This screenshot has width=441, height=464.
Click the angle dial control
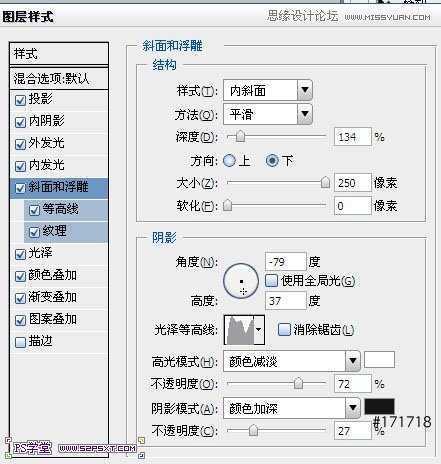(241, 281)
